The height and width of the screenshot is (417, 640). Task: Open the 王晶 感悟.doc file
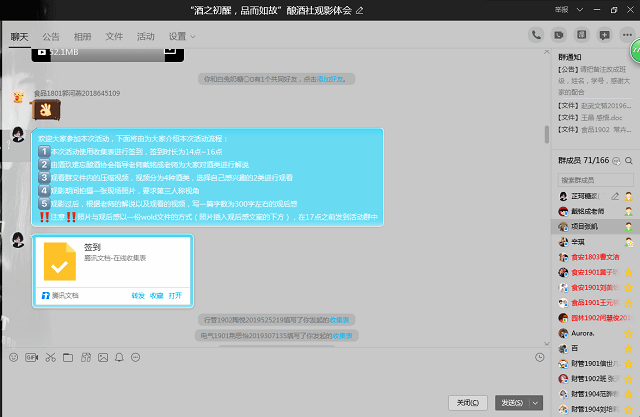point(590,118)
